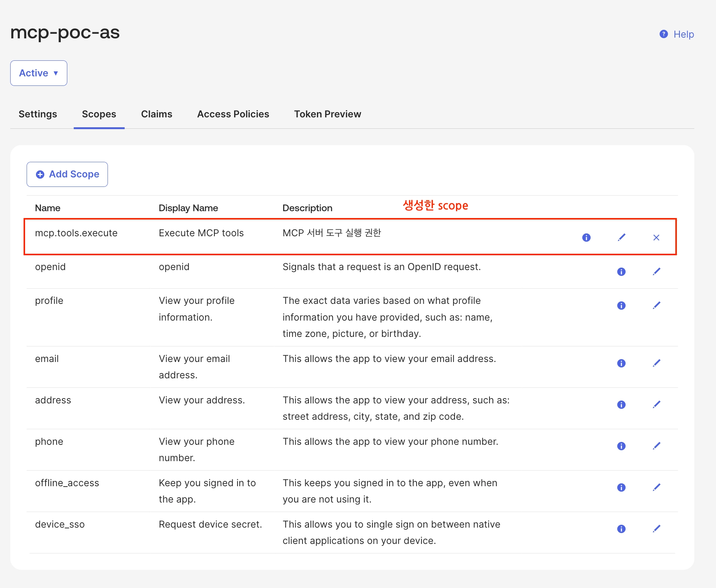Viewport: 716px width, 588px height.
Task: Click the openid scope name
Action: (x=50, y=267)
